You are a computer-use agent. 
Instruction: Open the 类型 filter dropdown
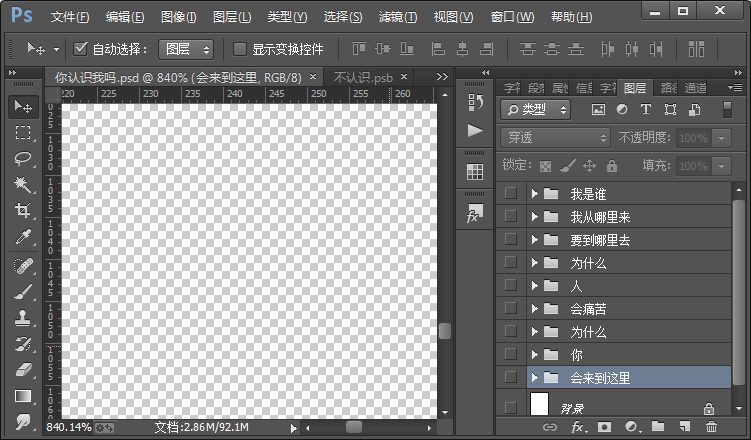(535, 110)
